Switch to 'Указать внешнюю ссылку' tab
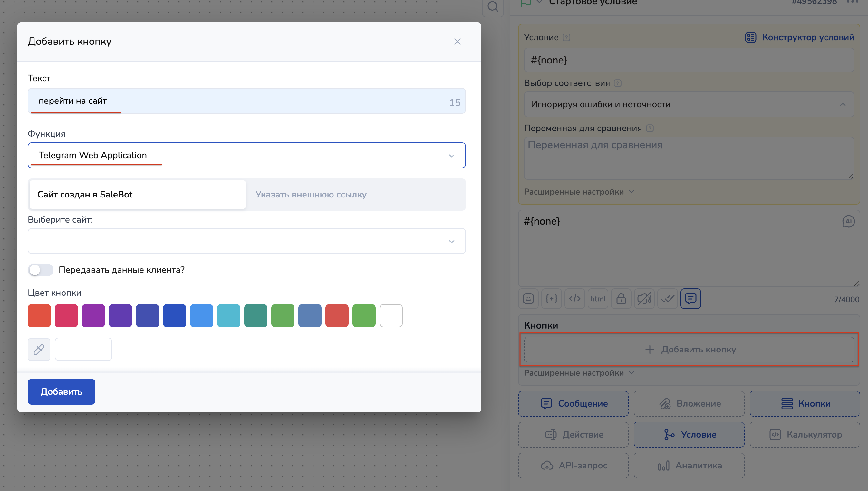Viewport: 868px width, 491px height. [311, 195]
